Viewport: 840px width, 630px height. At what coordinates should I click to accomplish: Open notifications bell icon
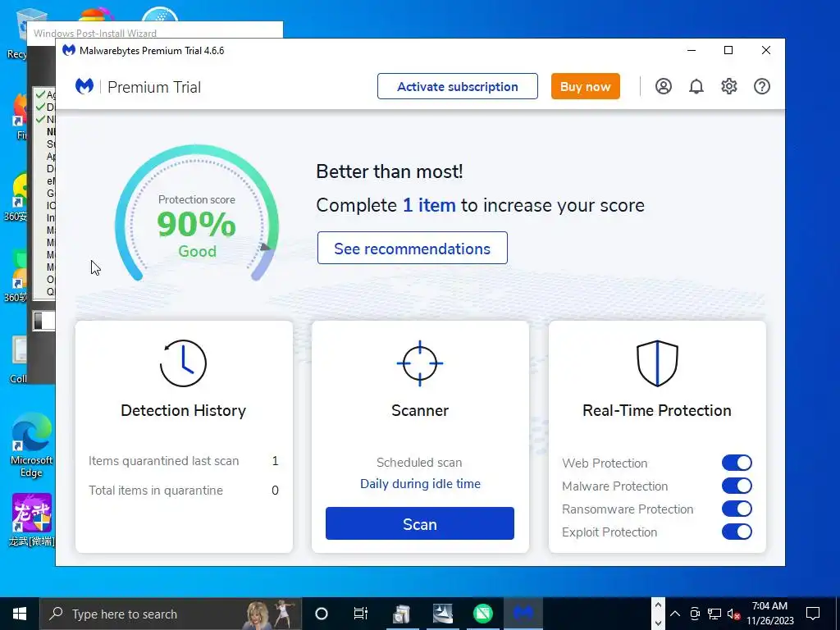[x=696, y=86]
